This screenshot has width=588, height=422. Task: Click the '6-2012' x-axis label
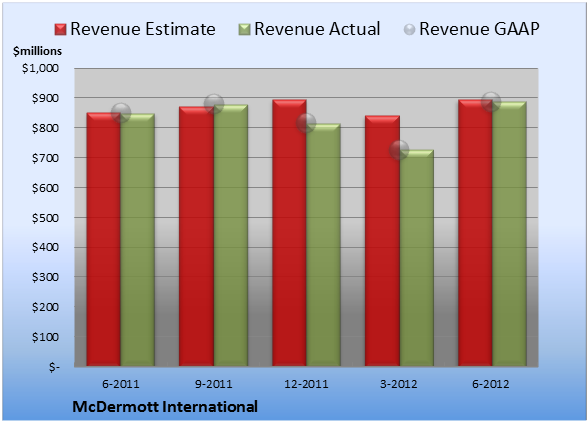click(491, 384)
